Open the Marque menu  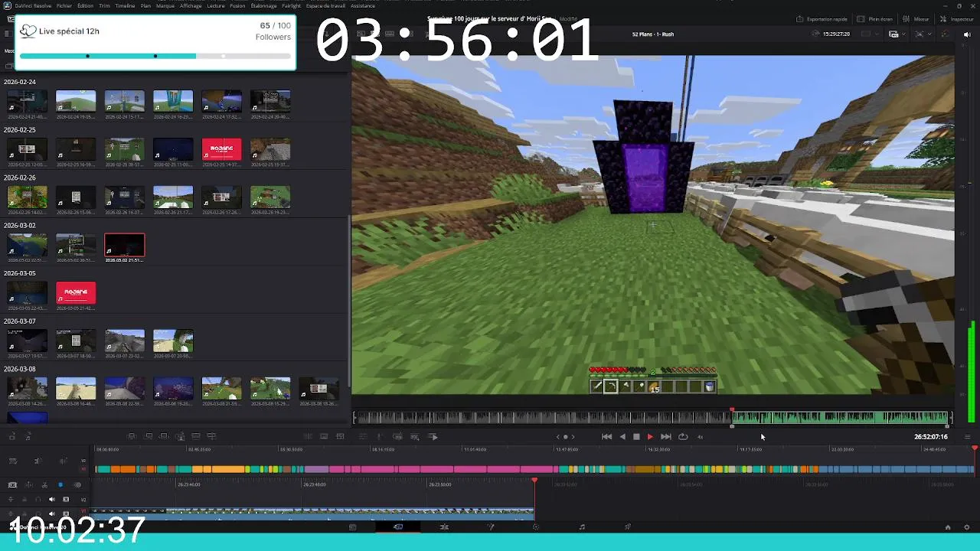point(165,5)
